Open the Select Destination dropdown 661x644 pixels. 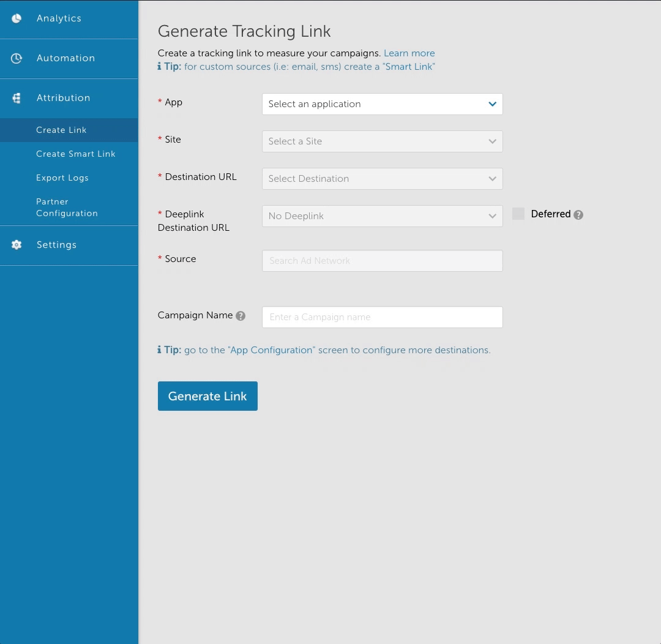(x=382, y=179)
